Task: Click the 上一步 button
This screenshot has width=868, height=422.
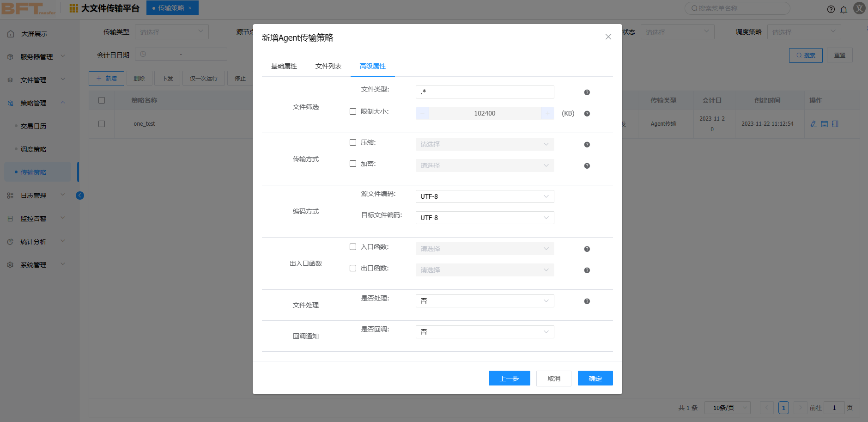Action: pyautogui.click(x=509, y=378)
